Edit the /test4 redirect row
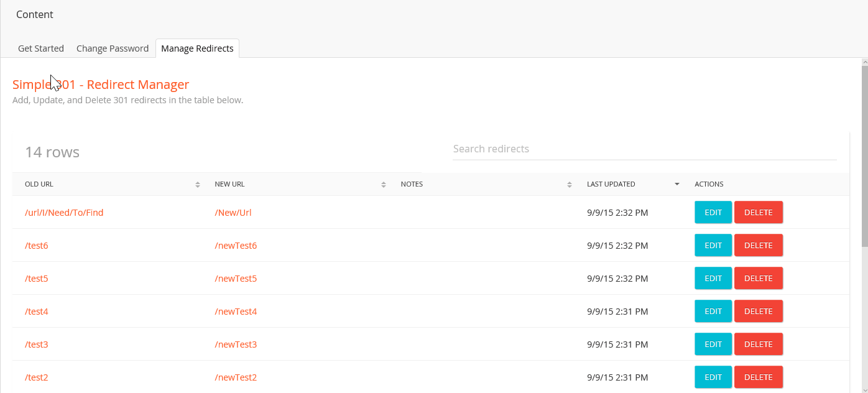The image size is (868, 393). tap(713, 312)
